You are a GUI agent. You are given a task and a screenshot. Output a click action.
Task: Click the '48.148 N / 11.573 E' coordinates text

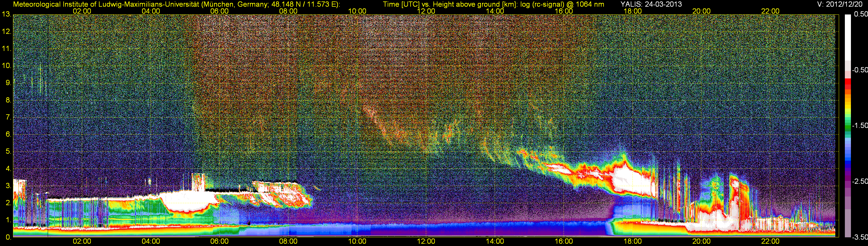(x=303, y=4)
